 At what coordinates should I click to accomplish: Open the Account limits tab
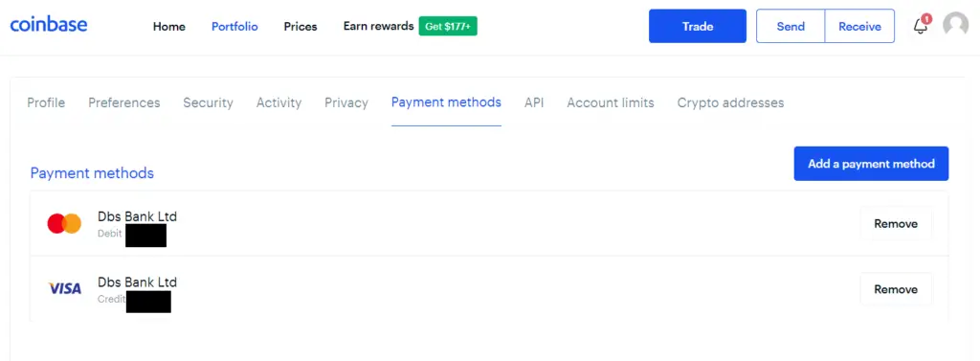click(x=611, y=102)
